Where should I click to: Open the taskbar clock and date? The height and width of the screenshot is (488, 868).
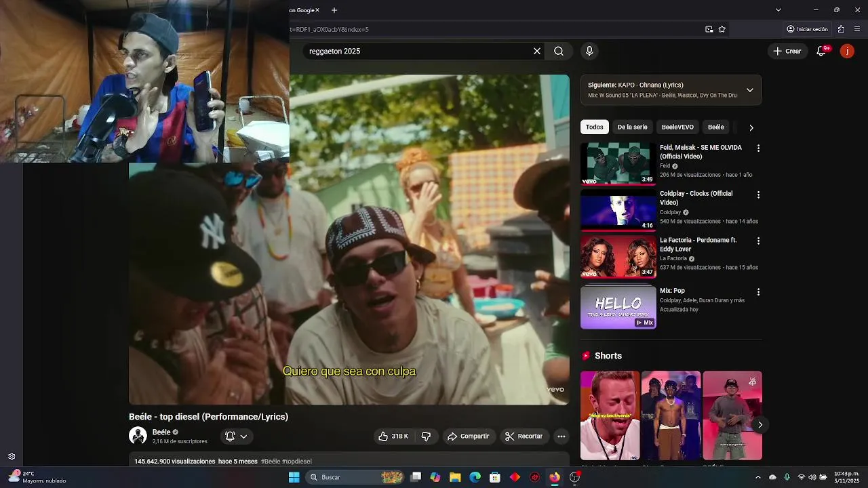coord(847,477)
